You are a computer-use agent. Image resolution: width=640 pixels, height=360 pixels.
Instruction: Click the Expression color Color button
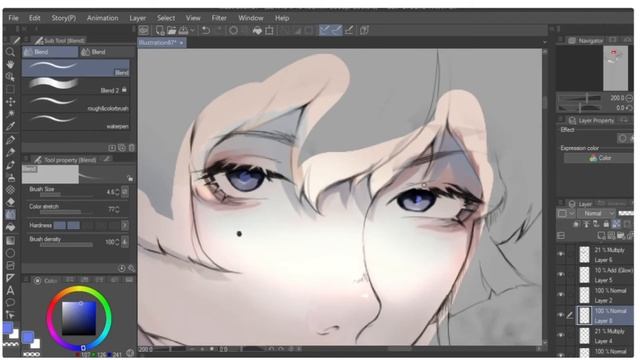pyautogui.click(x=600, y=158)
